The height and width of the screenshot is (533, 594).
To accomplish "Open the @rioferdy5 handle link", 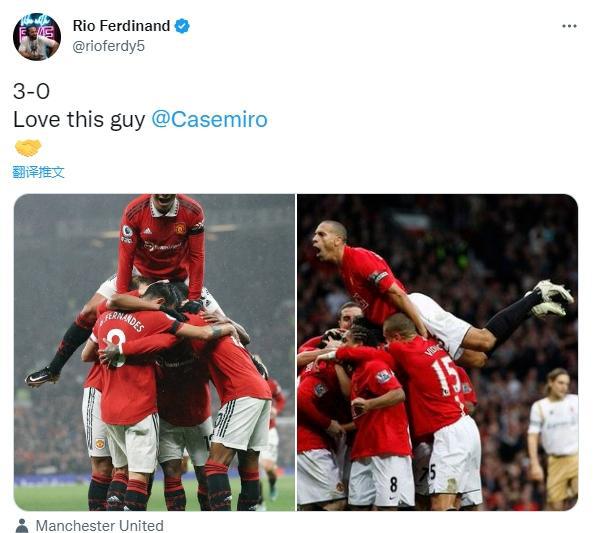I will pyautogui.click(x=108, y=46).
